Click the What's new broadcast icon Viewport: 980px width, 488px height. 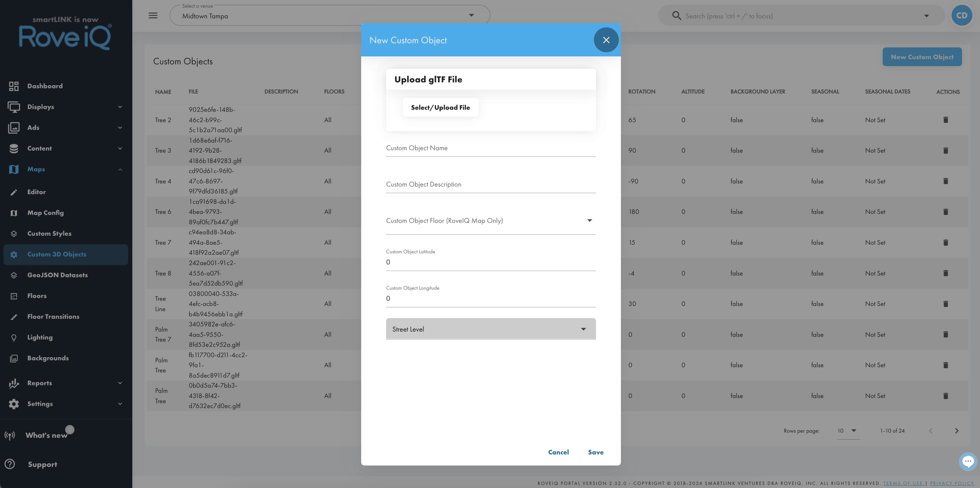pos(10,435)
